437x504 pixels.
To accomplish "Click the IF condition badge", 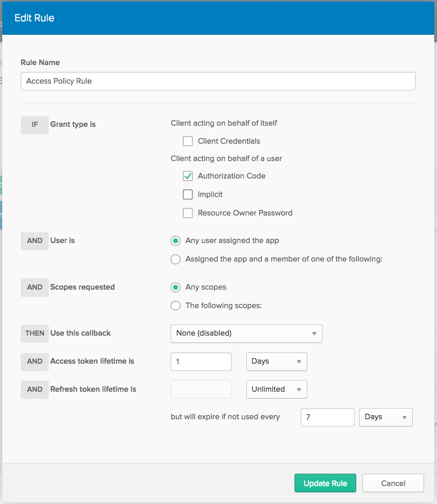I will (35, 125).
